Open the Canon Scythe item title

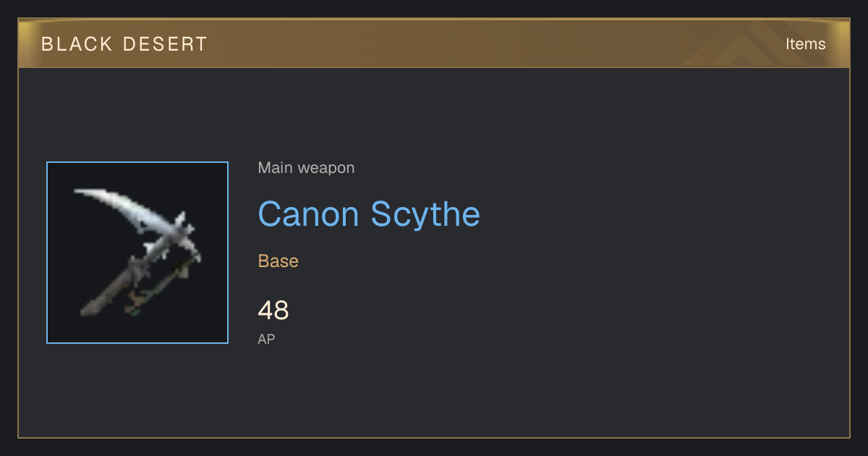coord(369,214)
